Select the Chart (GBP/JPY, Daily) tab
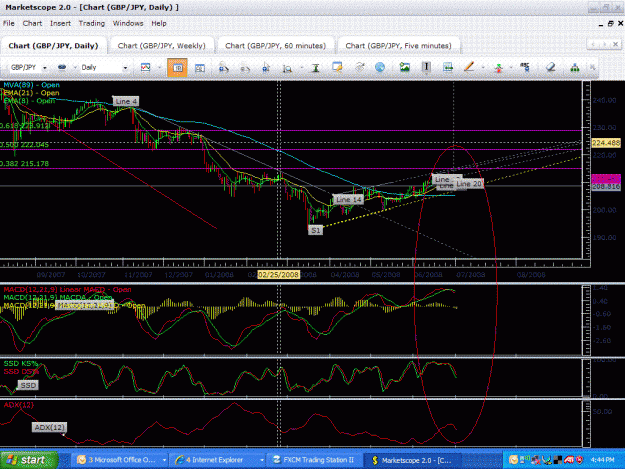 [x=53, y=46]
